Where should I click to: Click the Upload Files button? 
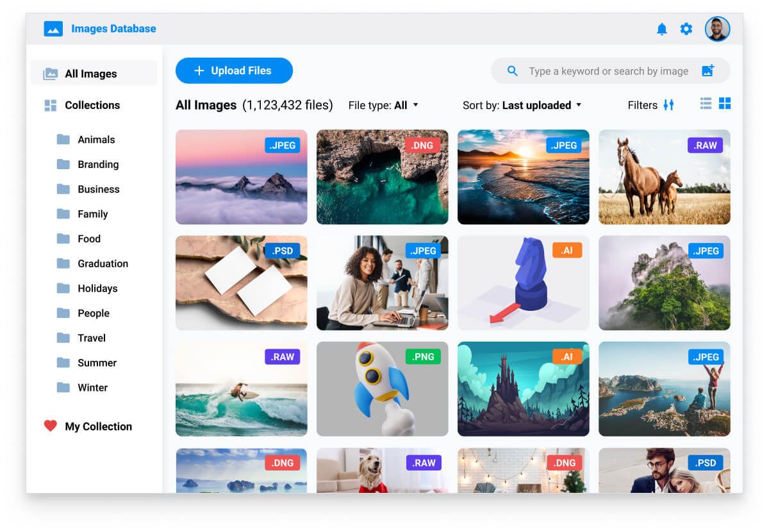click(234, 71)
